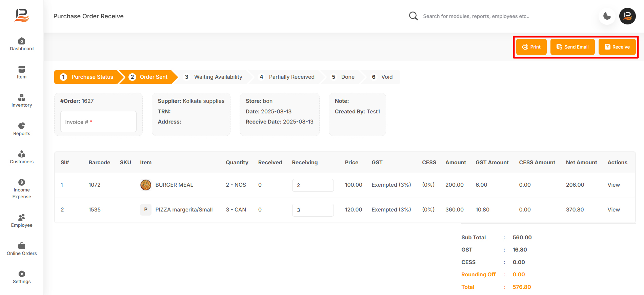Edit Receiving quantity for BURGER MEAL

pyautogui.click(x=313, y=185)
